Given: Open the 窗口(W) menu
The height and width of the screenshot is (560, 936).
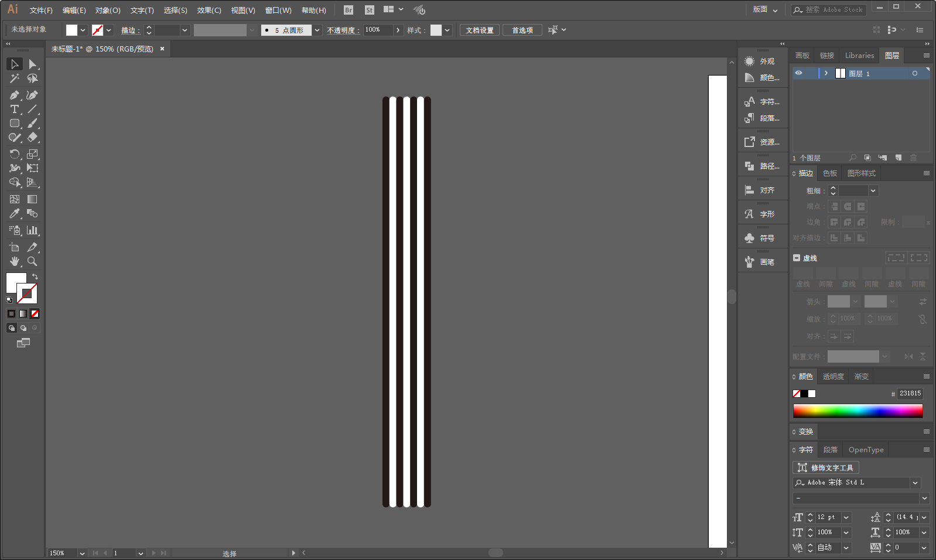Looking at the screenshot, I should [278, 11].
